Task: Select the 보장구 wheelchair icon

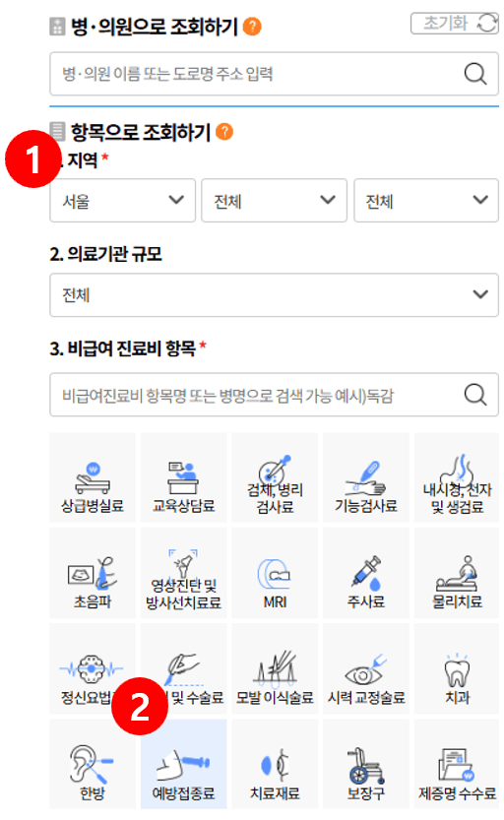Action: pyautogui.click(x=366, y=764)
